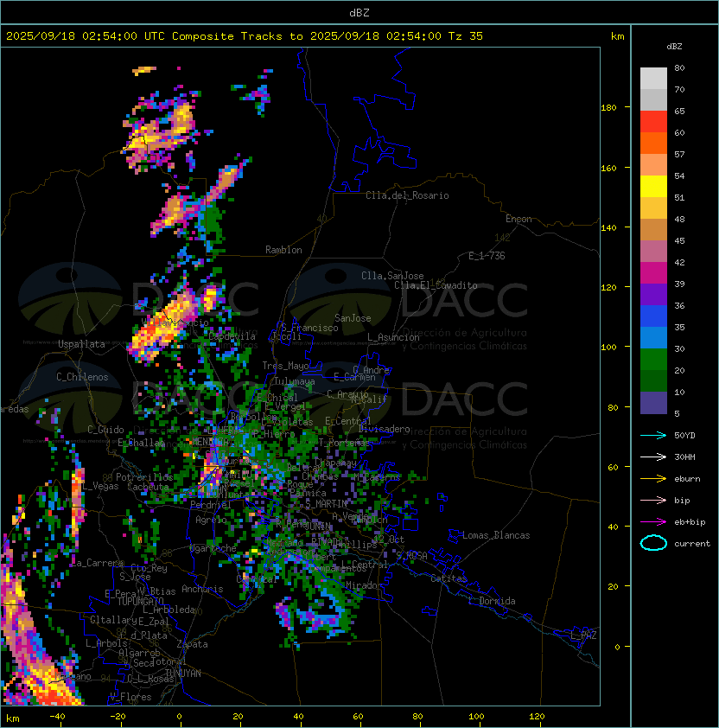The height and width of the screenshot is (728, 719).
Task: Click the 'Clla.del_Rosario' map label
Action: tap(407, 195)
